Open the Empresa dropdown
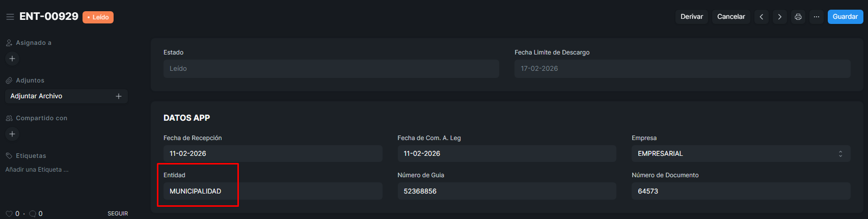 click(741, 154)
